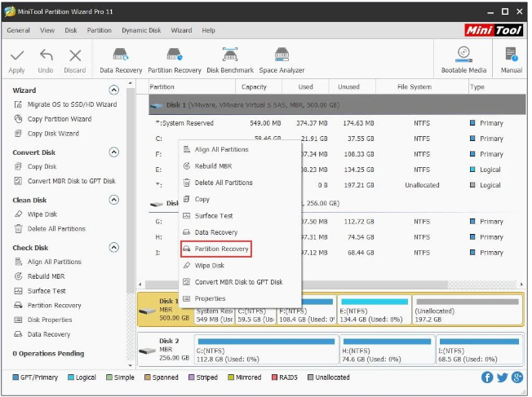The height and width of the screenshot is (397, 532).
Task: Click the partition list horizontal scrollbar
Action: pyautogui.click(x=296, y=285)
